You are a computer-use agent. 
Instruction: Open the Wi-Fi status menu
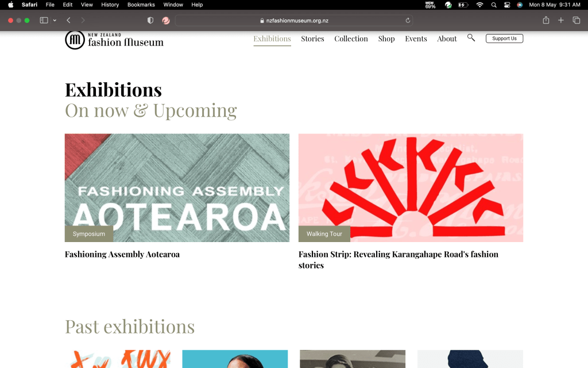pos(479,5)
